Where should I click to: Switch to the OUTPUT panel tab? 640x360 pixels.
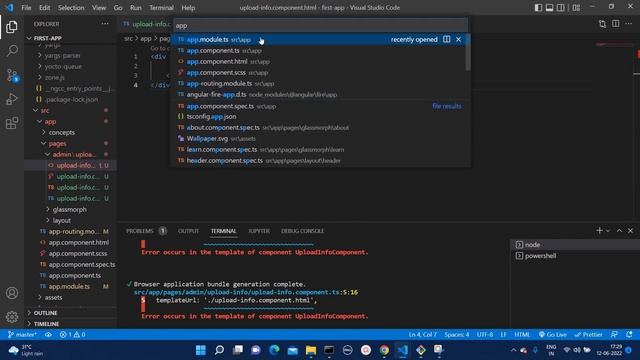pyautogui.click(x=188, y=231)
